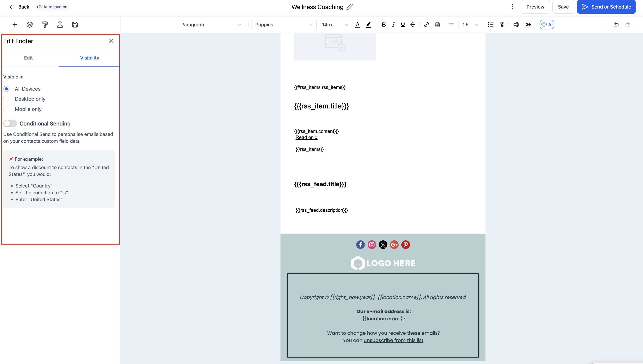The height and width of the screenshot is (364, 643).
Task: Click the add element plus icon
Action: [x=15, y=24]
